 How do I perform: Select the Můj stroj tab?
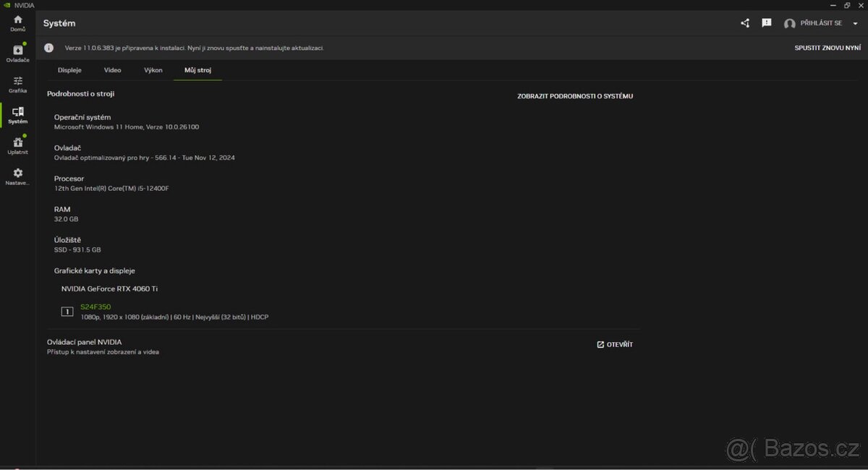[x=197, y=70]
